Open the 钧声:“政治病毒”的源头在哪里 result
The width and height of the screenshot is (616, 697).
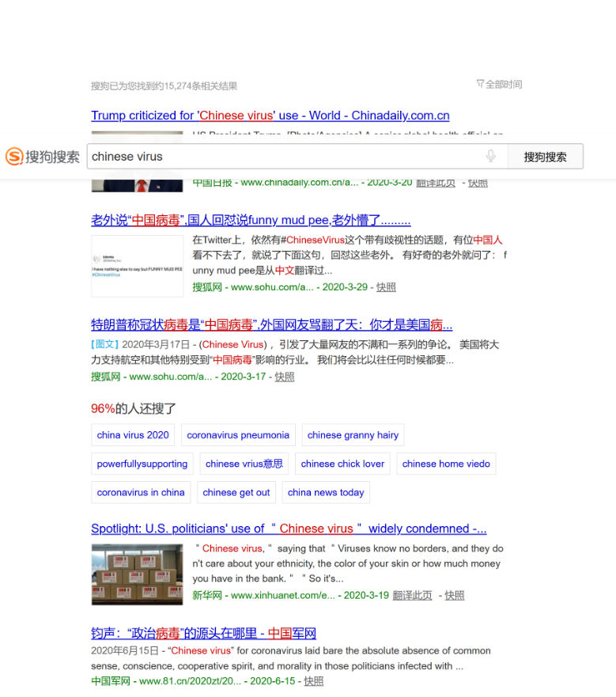pos(203,634)
